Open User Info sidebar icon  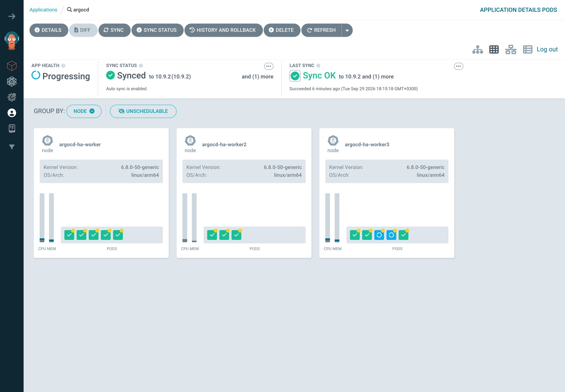click(x=12, y=113)
